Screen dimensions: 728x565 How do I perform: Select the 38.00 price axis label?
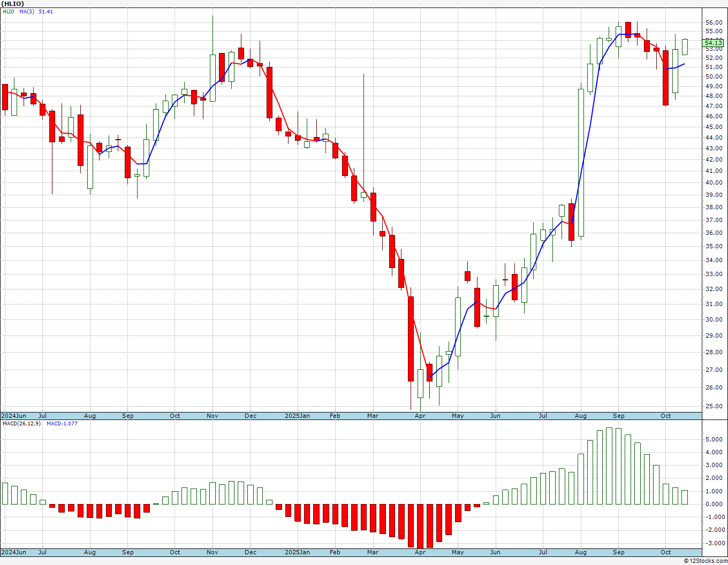(x=714, y=207)
